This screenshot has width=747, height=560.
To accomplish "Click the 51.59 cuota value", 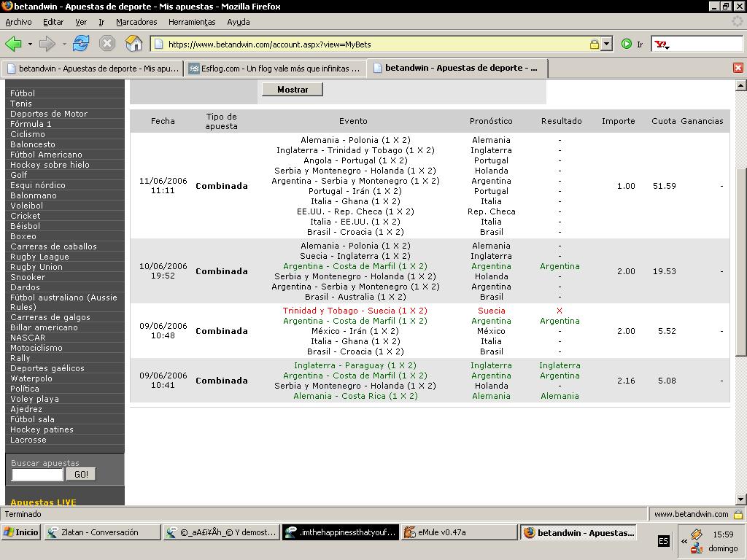I will tap(664, 186).
